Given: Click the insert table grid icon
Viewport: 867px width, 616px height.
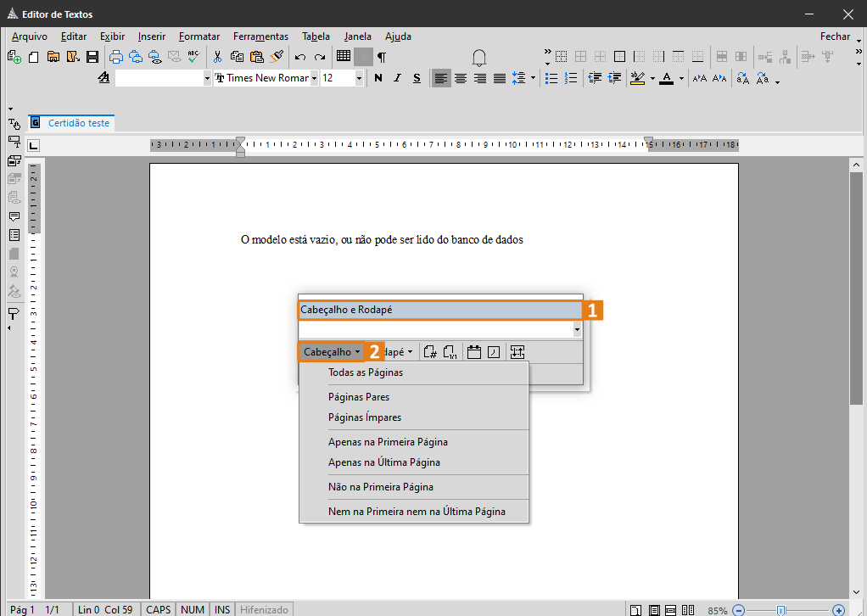Looking at the screenshot, I should coord(344,56).
